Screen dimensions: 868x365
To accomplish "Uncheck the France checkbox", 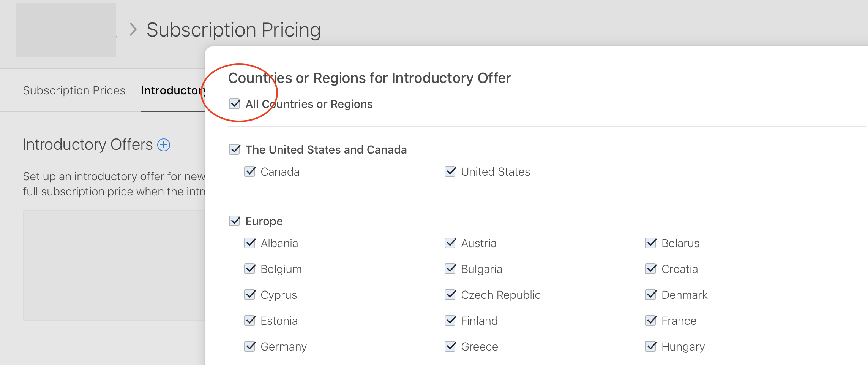I will [651, 321].
